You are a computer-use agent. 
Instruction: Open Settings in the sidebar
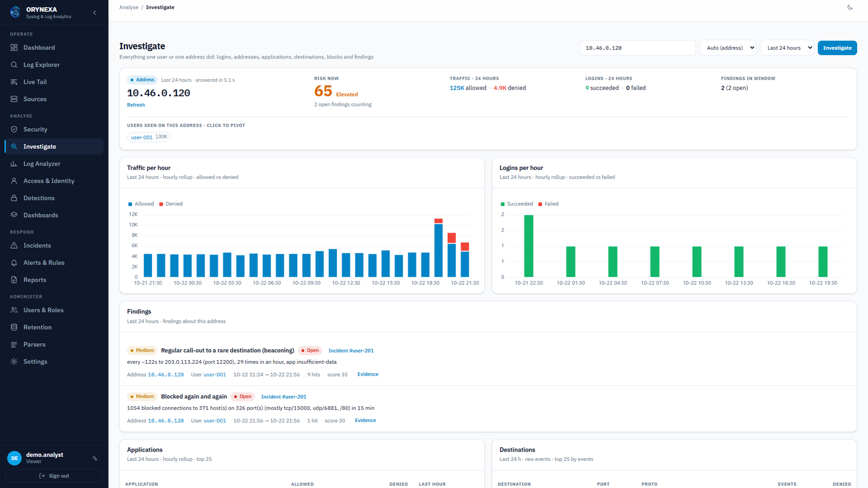(x=54, y=362)
